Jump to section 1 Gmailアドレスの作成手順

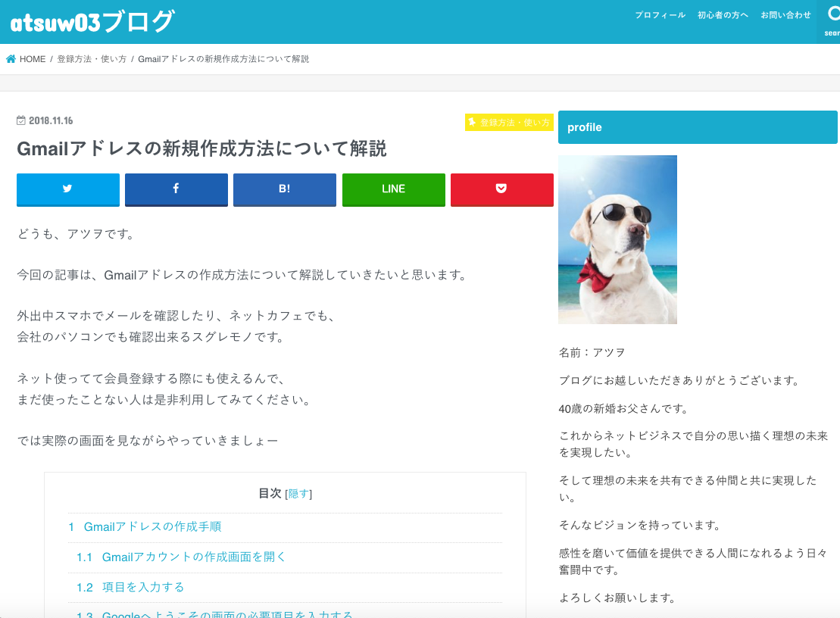145,527
